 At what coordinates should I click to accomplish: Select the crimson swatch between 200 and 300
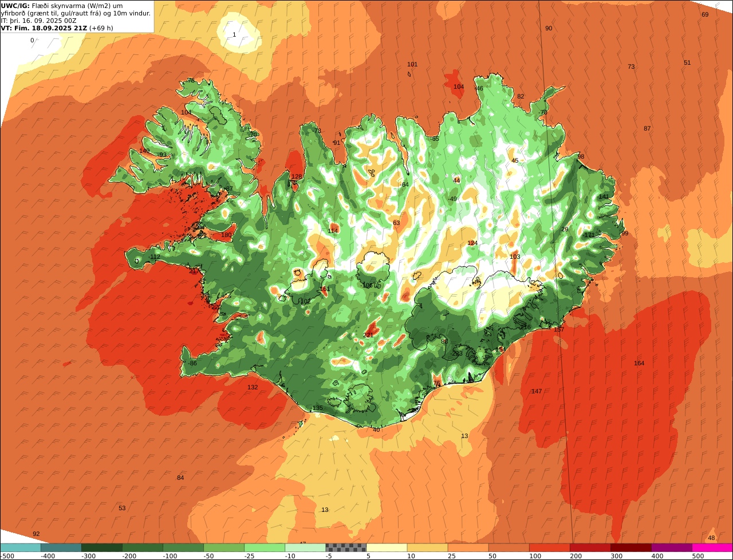[590, 547]
